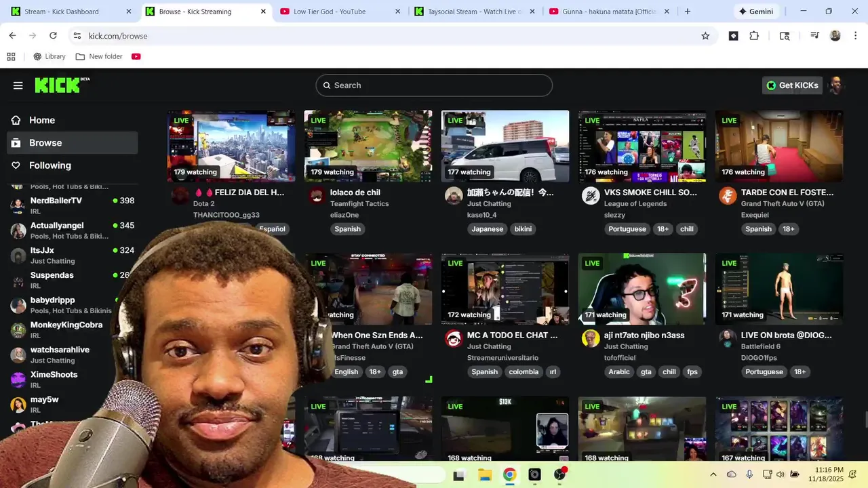Click League of Legends category link
Viewport: 868px width, 488px height.
[x=635, y=204]
